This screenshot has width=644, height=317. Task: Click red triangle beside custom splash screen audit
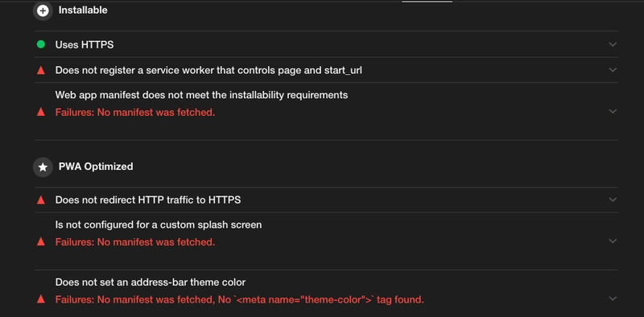[x=41, y=241]
